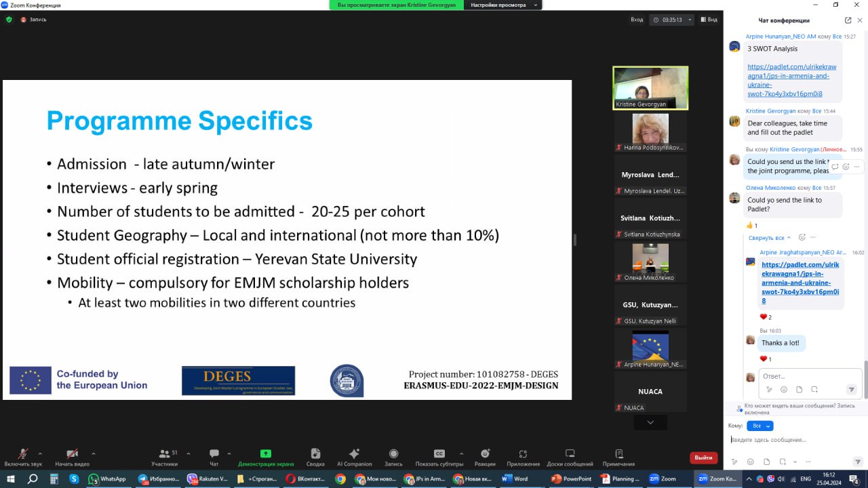Viewport: 868px width, 488px height.
Task: Open the meeting Summary (Сводка) icon
Action: coord(315,454)
